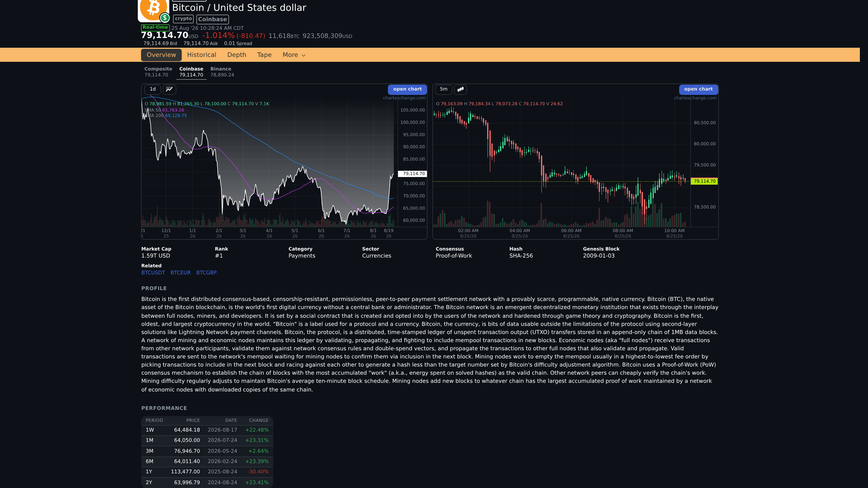Click the Real-time status badge

pos(155,27)
